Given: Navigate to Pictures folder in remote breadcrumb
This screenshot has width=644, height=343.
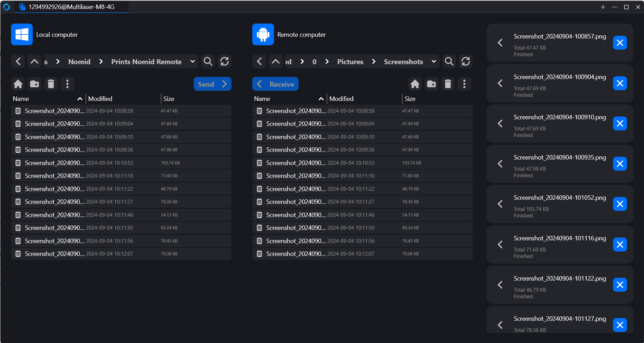Looking at the screenshot, I should (x=350, y=62).
